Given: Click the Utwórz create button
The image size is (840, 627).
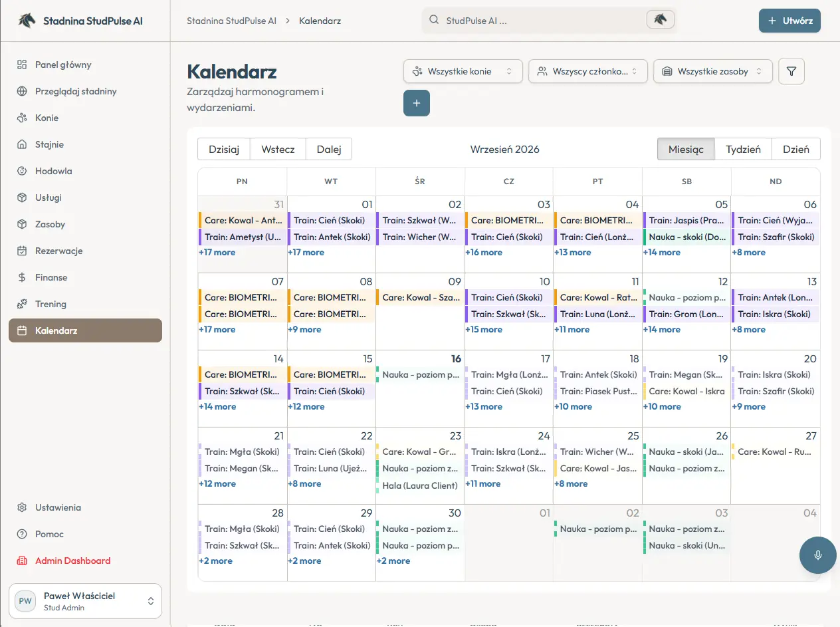Looking at the screenshot, I should tap(789, 21).
